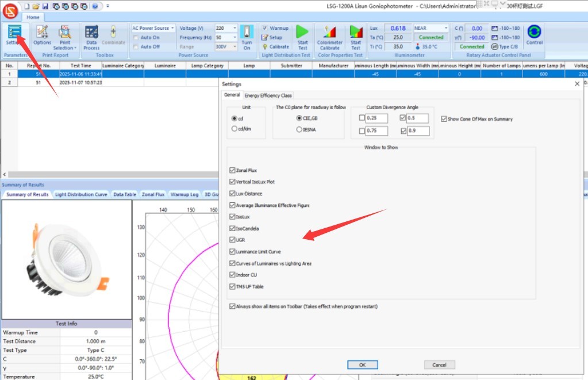The height and width of the screenshot is (380, 588).
Task: Create a new file from quick toolbar
Action: 27,6
